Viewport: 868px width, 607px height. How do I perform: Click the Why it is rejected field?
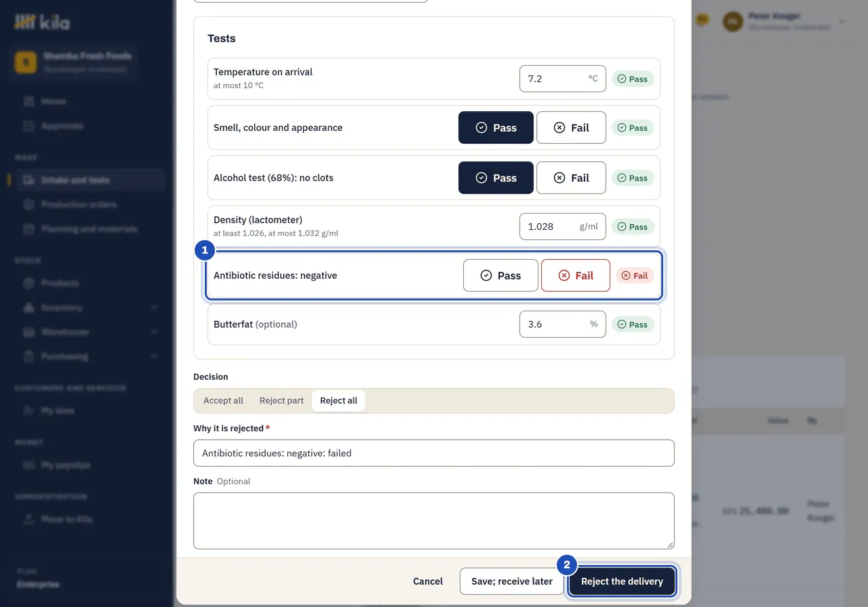(434, 453)
